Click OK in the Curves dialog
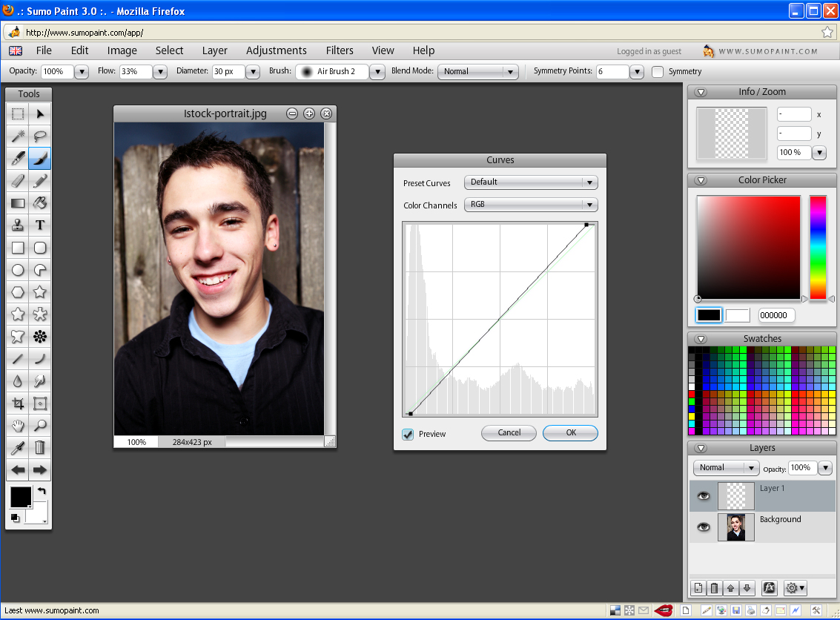840x620 pixels. [x=570, y=433]
